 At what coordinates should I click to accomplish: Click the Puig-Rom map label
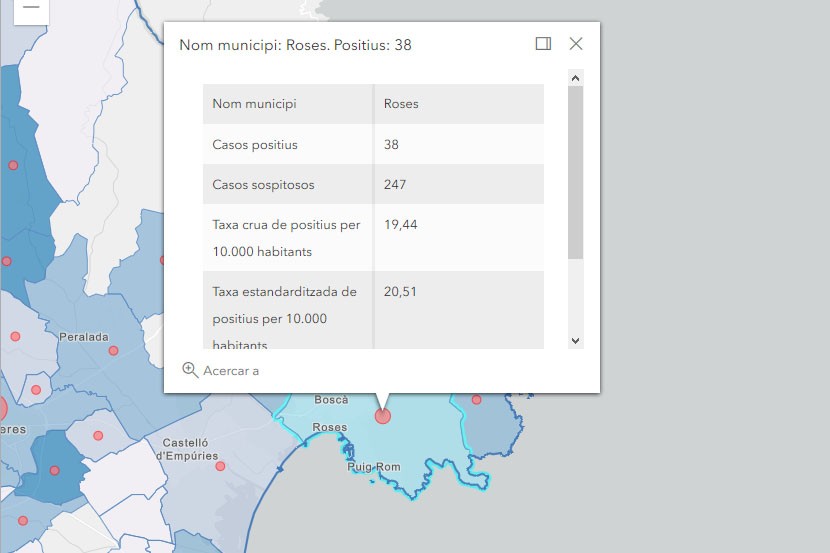pyautogui.click(x=374, y=467)
